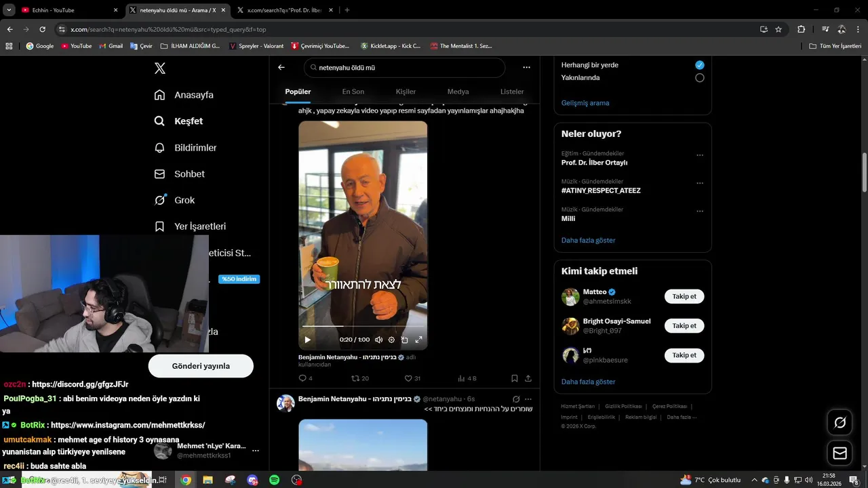Show more follow suggestions

pyautogui.click(x=588, y=382)
